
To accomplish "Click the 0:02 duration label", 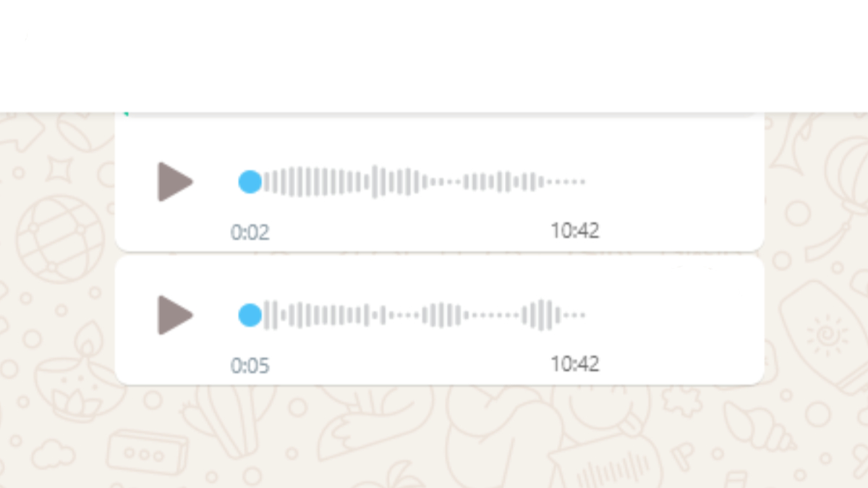I will click(250, 233).
